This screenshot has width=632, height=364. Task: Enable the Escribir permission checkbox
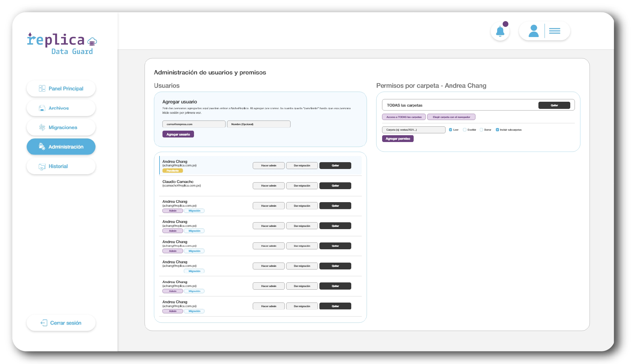pos(465,130)
